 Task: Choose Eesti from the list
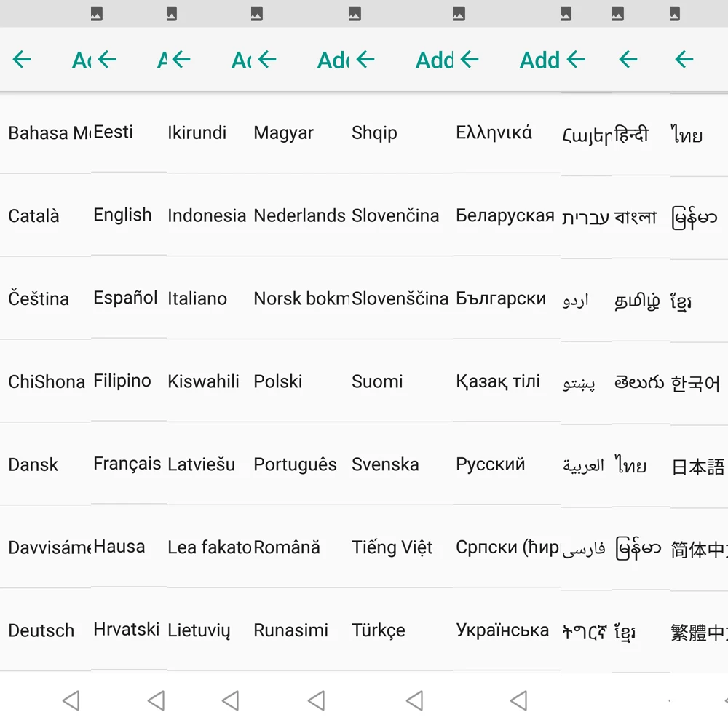pos(114,132)
